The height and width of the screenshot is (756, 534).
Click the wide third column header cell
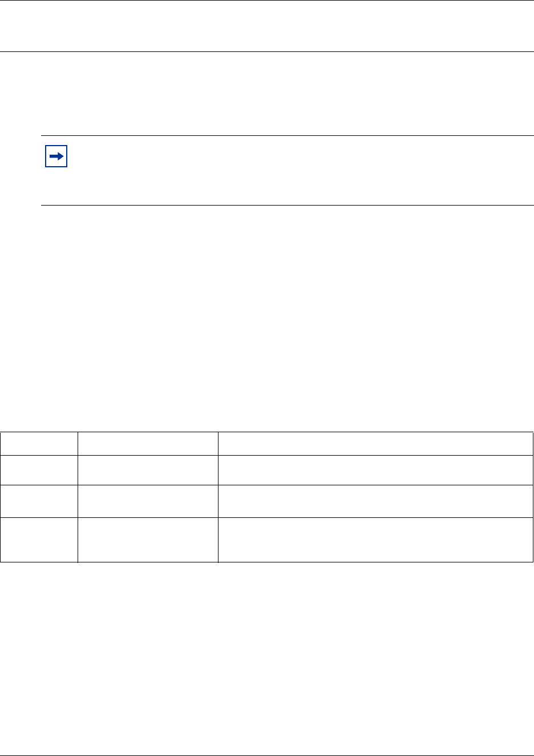coord(375,444)
